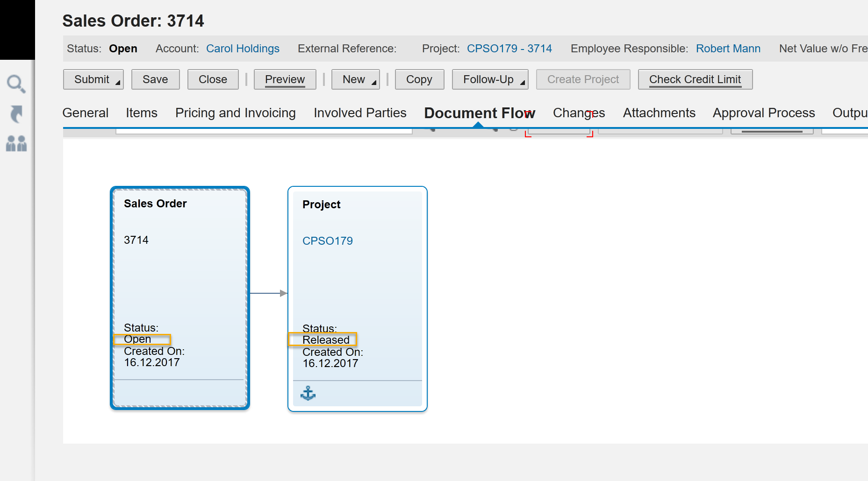The width and height of the screenshot is (868, 481).
Task: Click the Released status in Project card
Action: pos(326,340)
